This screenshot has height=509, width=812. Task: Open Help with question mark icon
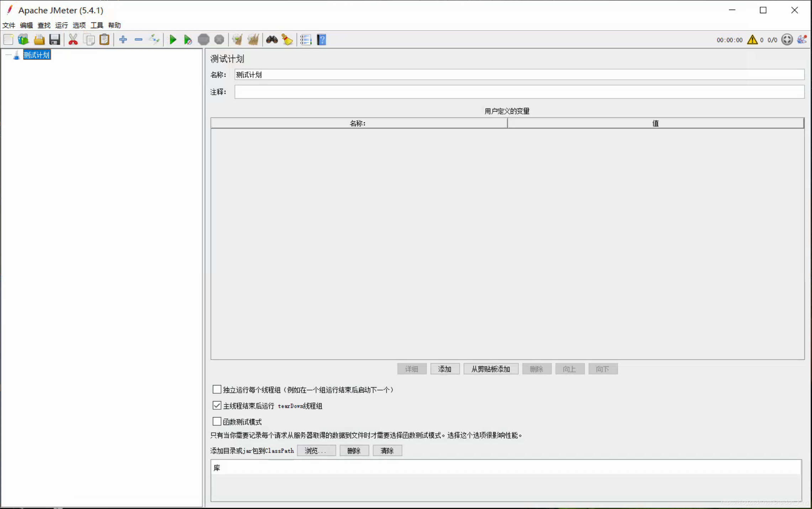[x=322, y=40]
